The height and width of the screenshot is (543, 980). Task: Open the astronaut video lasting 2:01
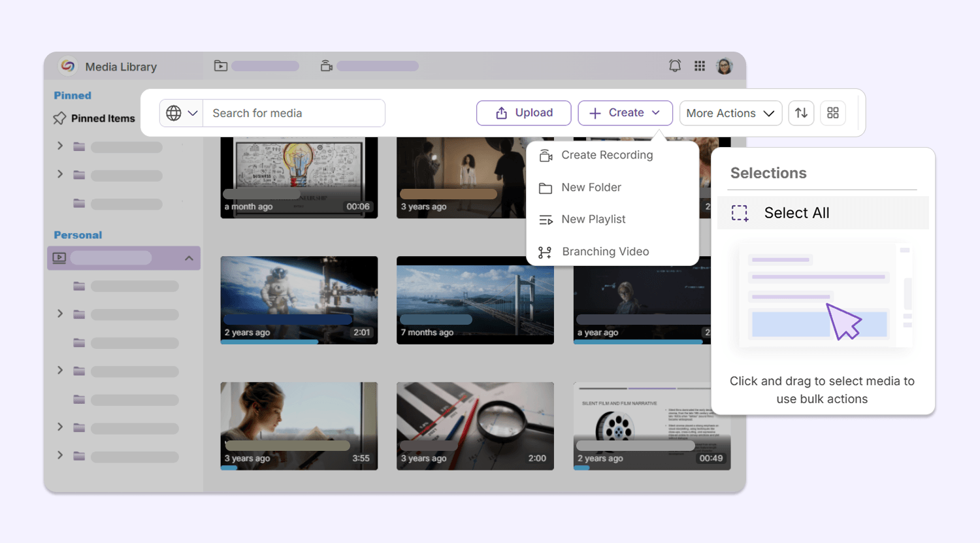pyautogui.click(x=299, y=300)
